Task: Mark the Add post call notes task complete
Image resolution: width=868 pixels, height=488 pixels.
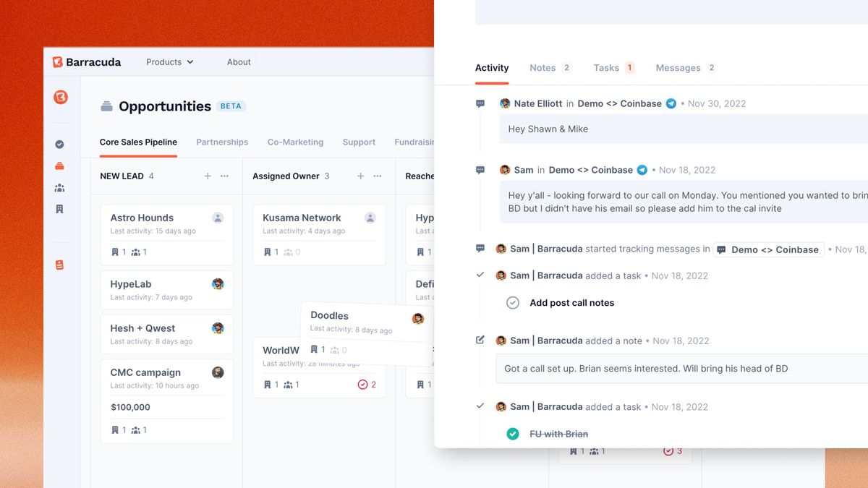Action: 513,302
